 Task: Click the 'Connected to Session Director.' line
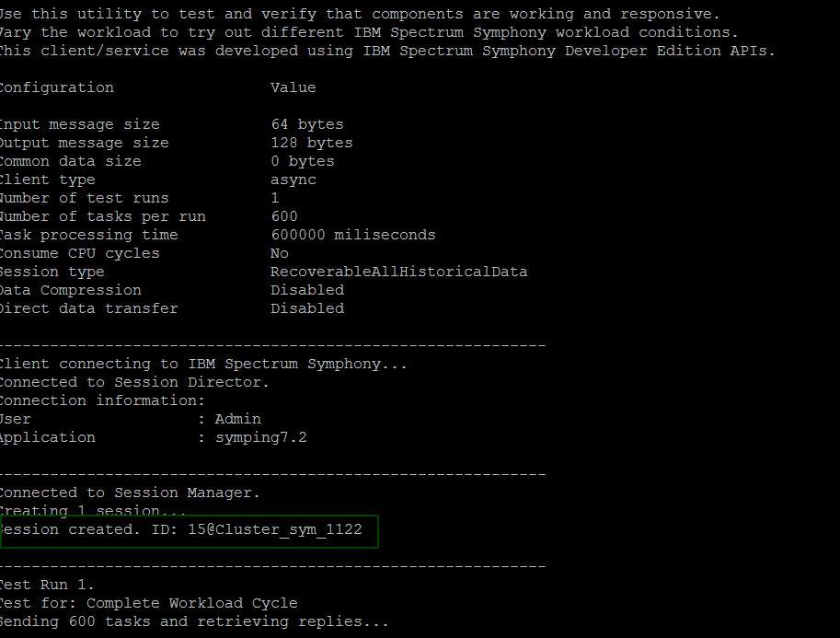tap(134, 382)
